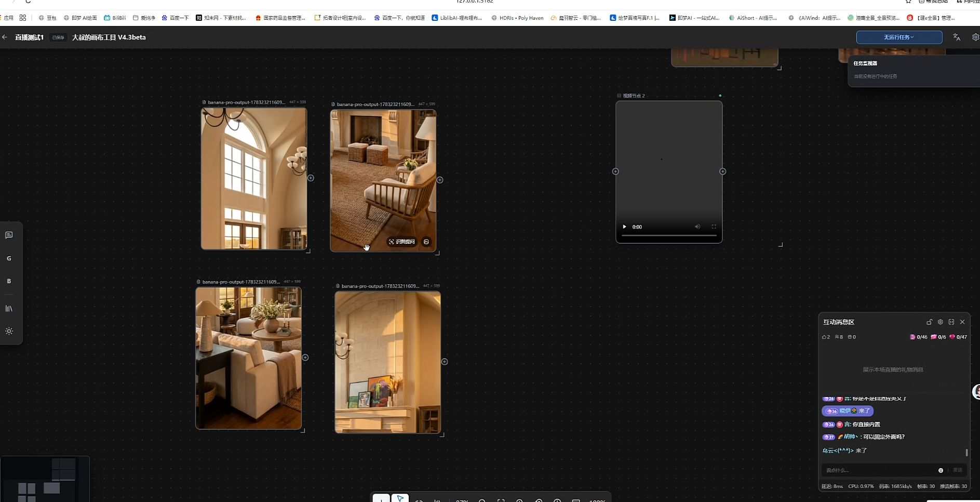
Task: Expand the 无运行任务 dropdown
Action: pyautogui.click(x=899, y=37)
